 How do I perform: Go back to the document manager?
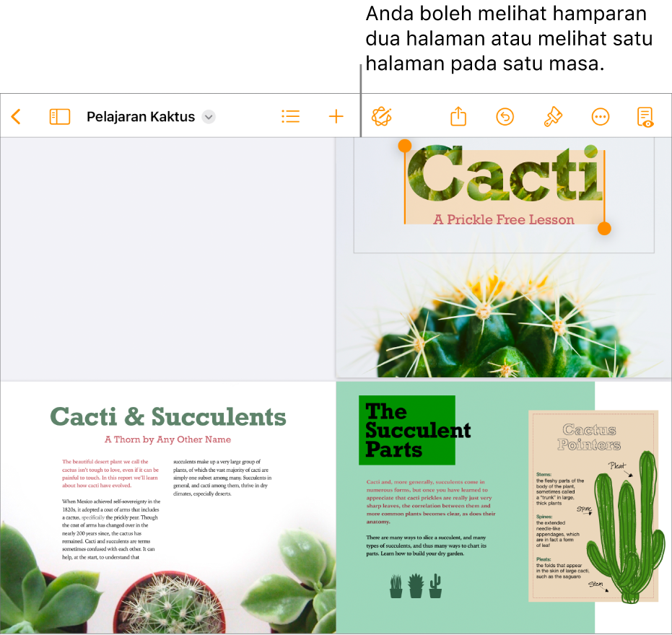pyautogui.click(x=16, y=117)
